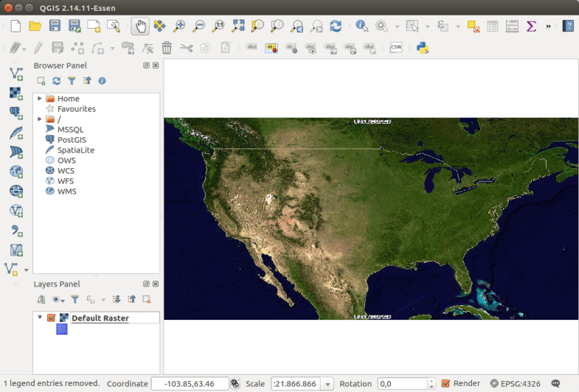Click the Add PostGIS Layer elephant icon
The width and height of the screenshot is (579, 392).
coord(15,112)
